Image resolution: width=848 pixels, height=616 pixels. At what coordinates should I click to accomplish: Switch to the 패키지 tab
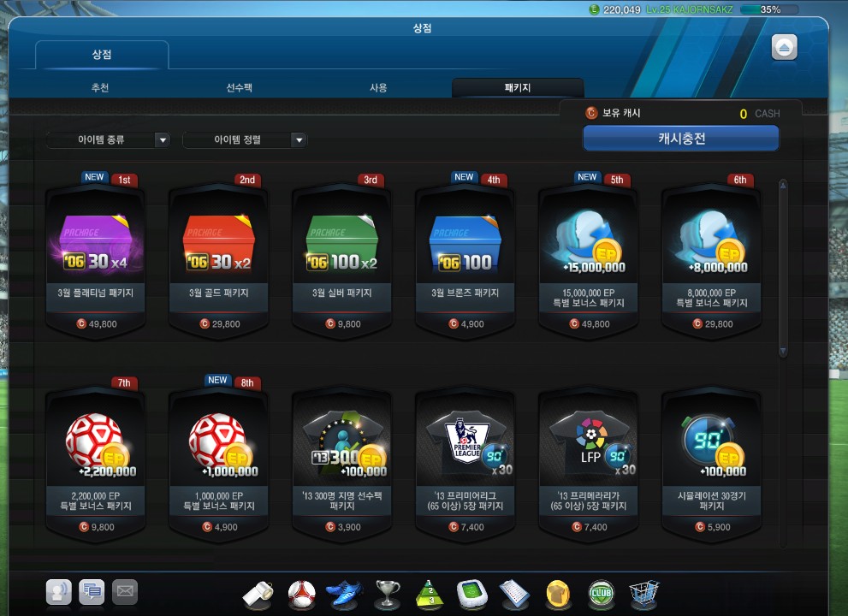[518, 87]
